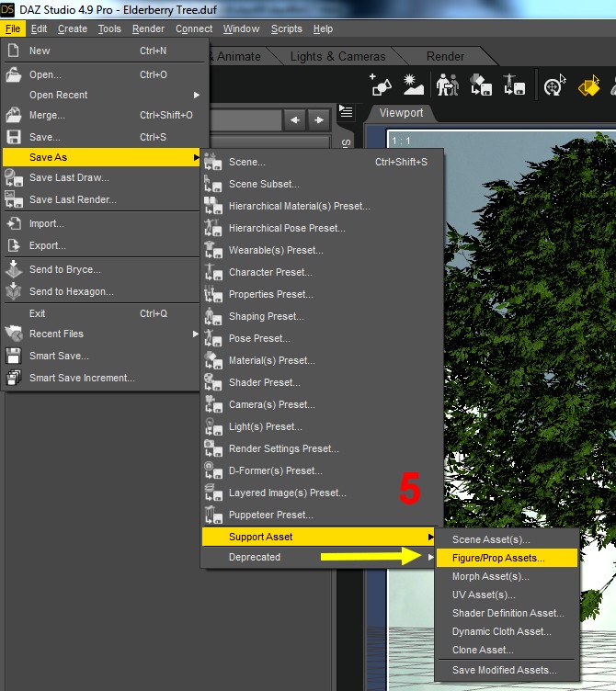Choose Exit from File menu
This screenshot has width=616, height=691.
(x=101, y=313)
